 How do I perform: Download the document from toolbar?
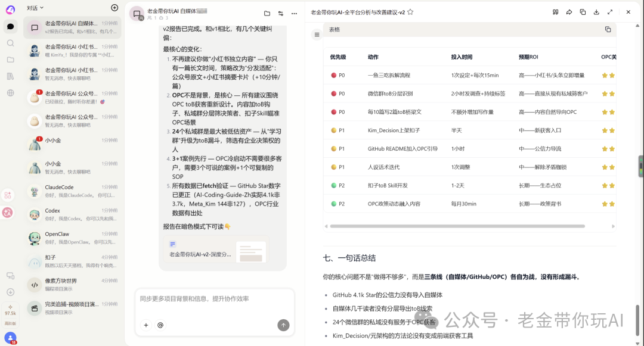pos(596,12)
